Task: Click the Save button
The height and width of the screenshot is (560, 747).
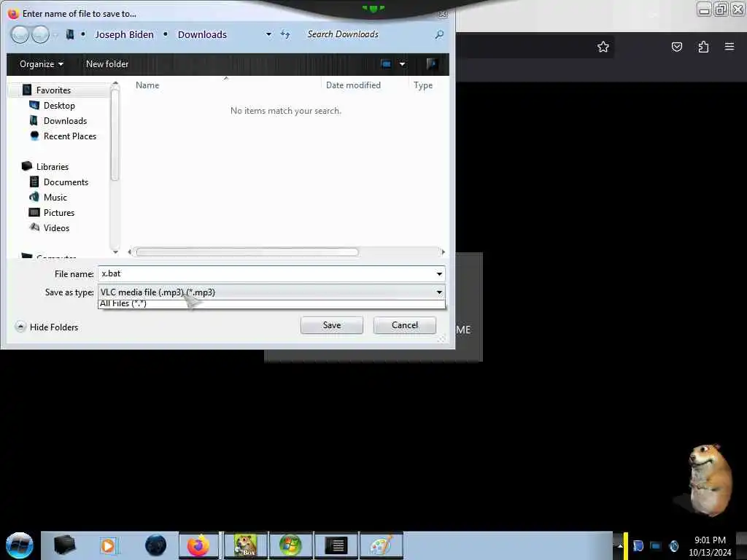Action: tap(332, 325)
